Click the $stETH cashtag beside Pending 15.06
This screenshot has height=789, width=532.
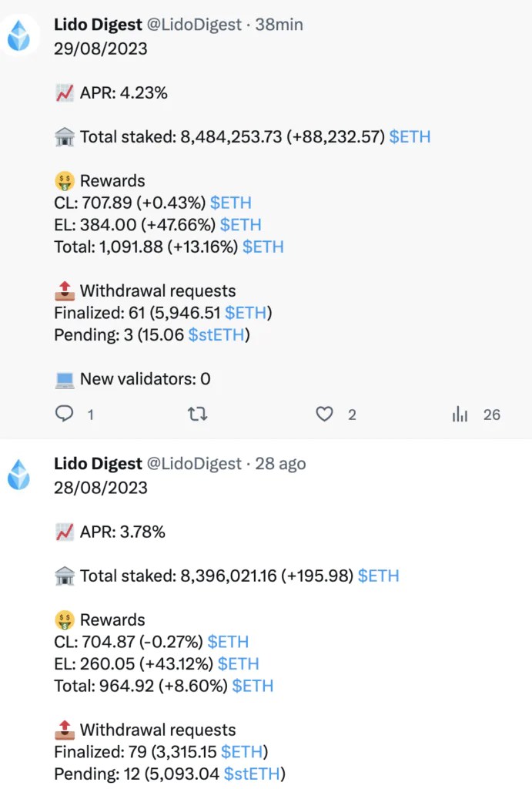(x=216, y=334)
